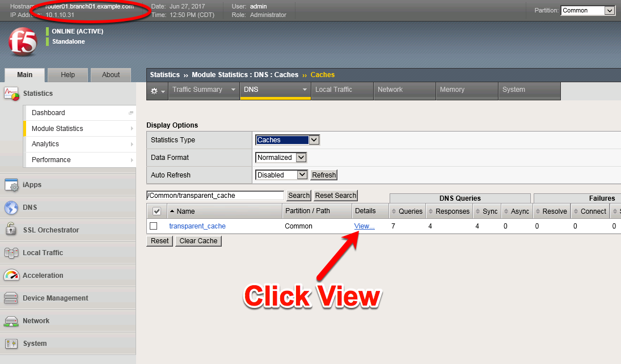Switch to the About tab
The height and width of the screenshot is (364, 621).
click(x=111, y=75)
